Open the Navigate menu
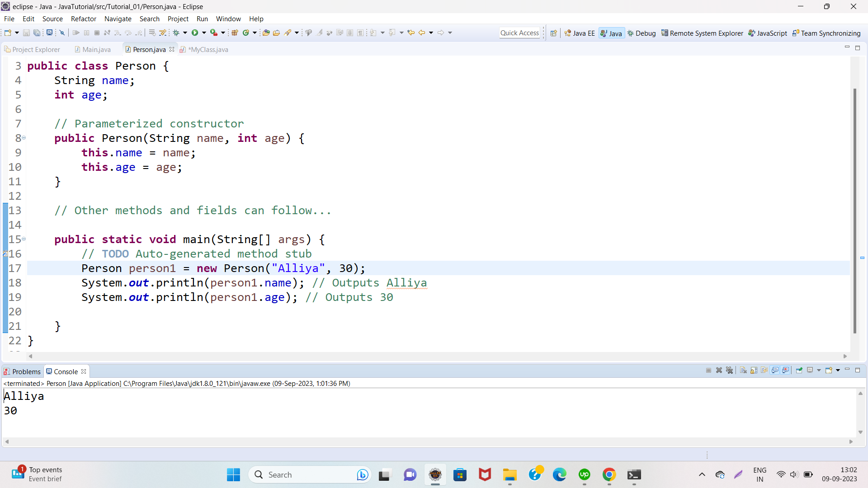Viewport: 868px width, 488px height. (118, 19)
